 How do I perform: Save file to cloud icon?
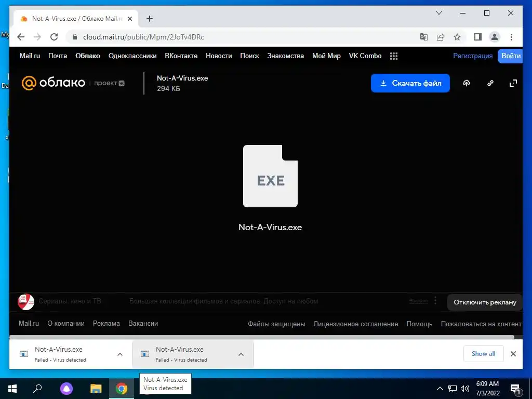point(467,83)
